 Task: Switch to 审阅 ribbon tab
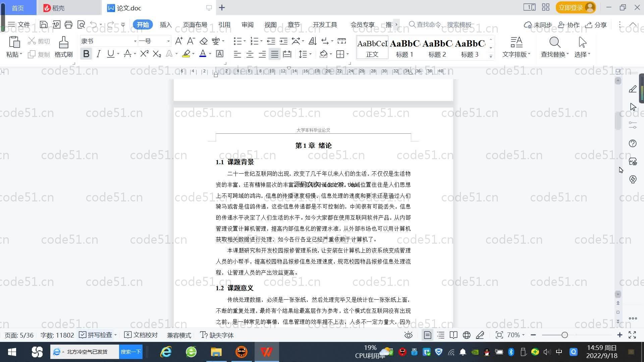(x=248, y=24)
